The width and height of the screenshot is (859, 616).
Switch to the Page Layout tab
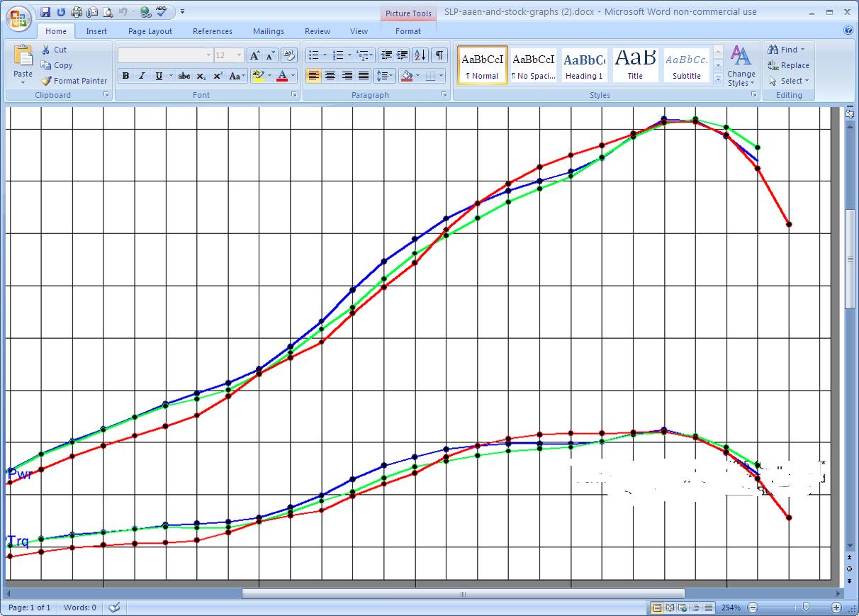click(x=150, y=31)
